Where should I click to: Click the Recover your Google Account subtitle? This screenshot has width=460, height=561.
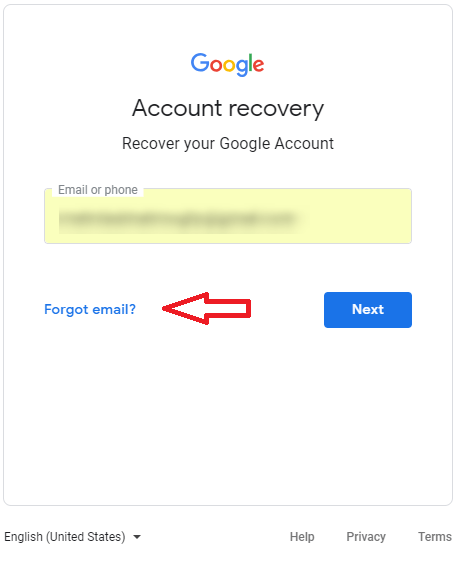228,144
